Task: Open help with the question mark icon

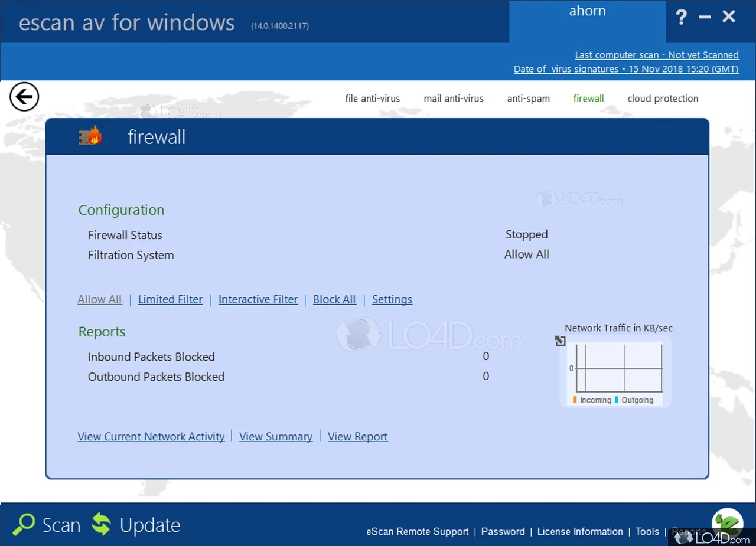Action: [x=681, y=17]
